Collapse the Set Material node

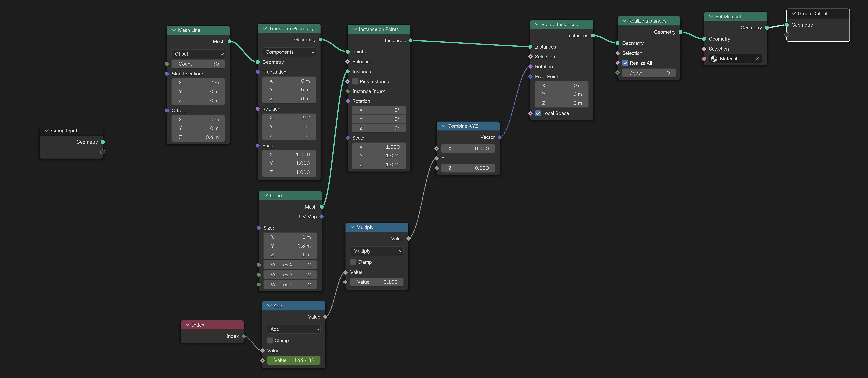click(x=711, y=17)
